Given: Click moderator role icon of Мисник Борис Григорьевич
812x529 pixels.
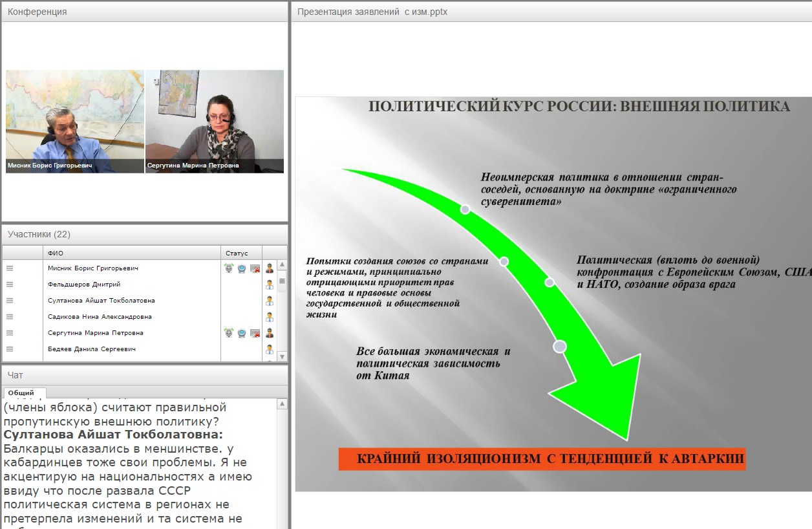Looking at the screenshot, I should pyautogui.click(x=270, y=268).
